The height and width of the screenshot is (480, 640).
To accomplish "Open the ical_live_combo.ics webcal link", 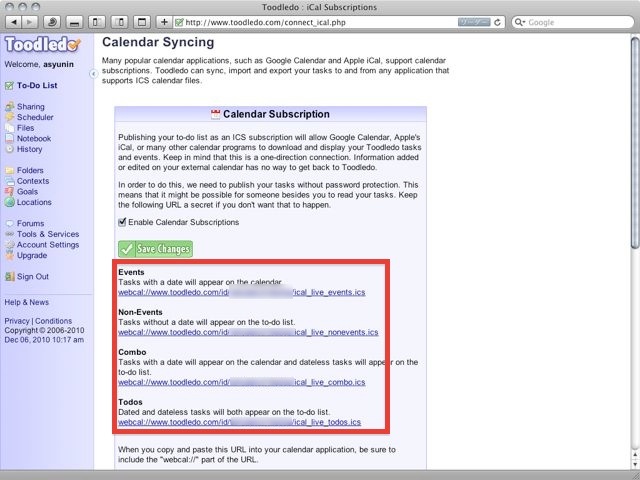I will click(242, 382).
